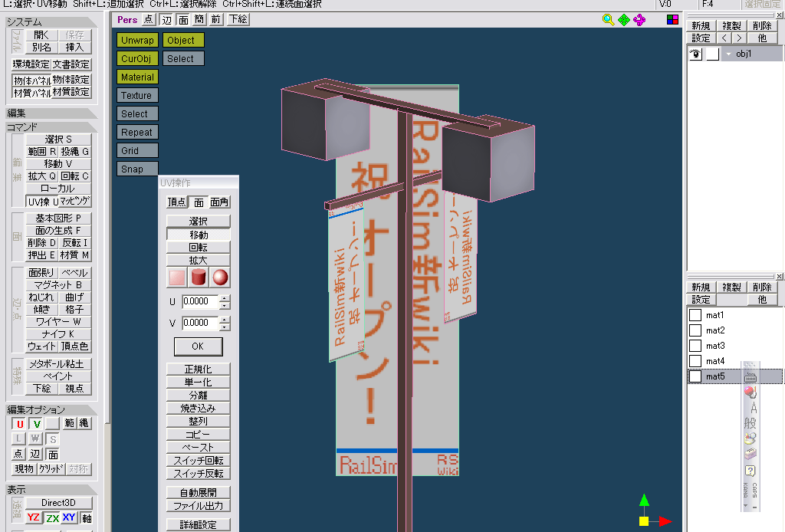Viewport: 785px width, 532px height.
Task: Decrease the U value spinner down arrow
Action: [x=225, y=305]
